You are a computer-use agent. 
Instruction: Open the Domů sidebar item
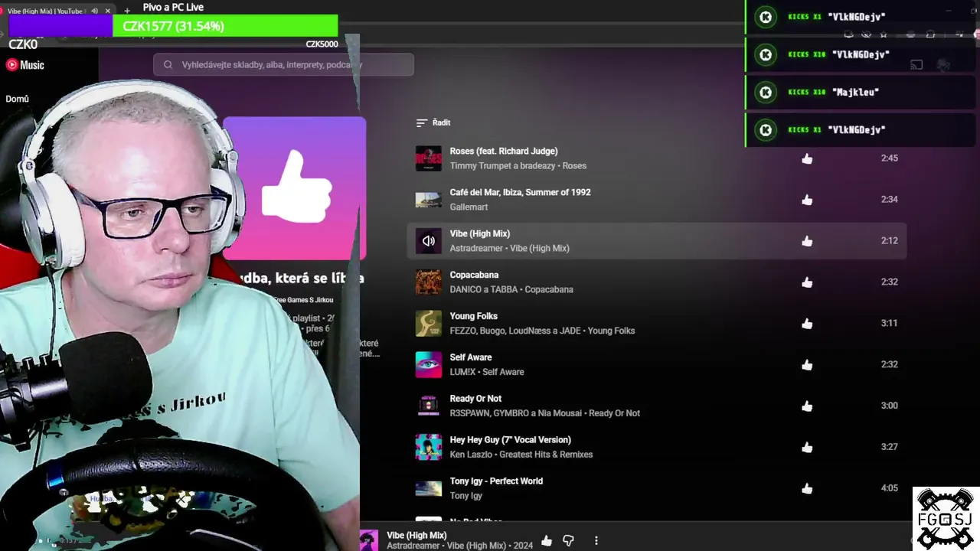[x=17, y=99]
